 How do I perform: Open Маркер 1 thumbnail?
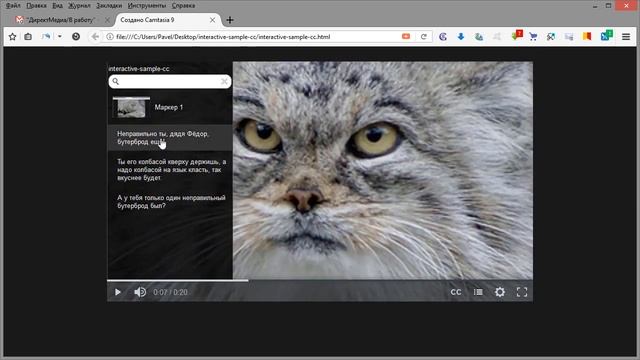tap(131, 108)
